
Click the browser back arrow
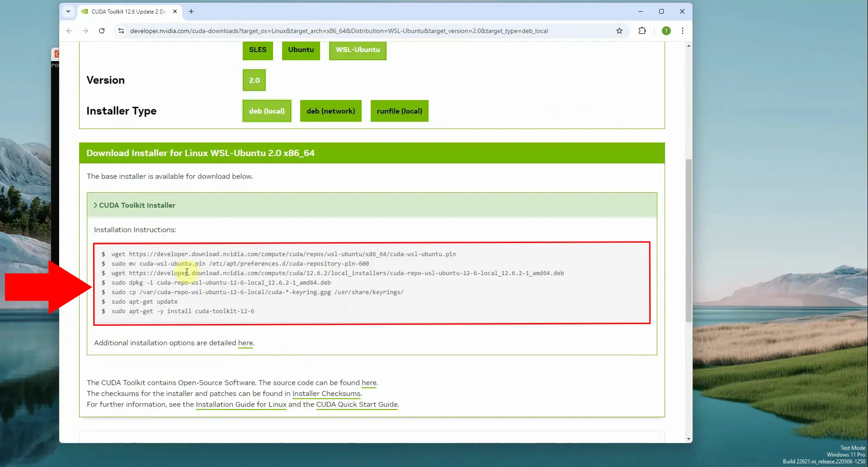click(69, 31)
